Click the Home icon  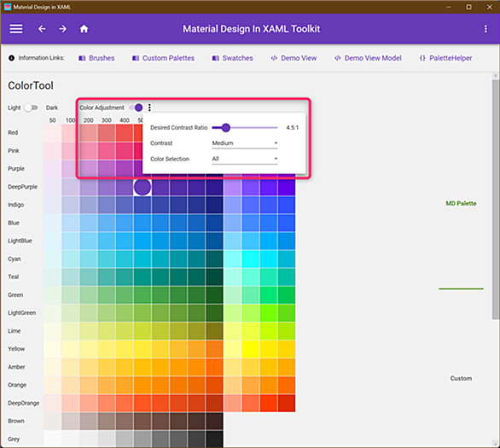click(x=84, y=29)
